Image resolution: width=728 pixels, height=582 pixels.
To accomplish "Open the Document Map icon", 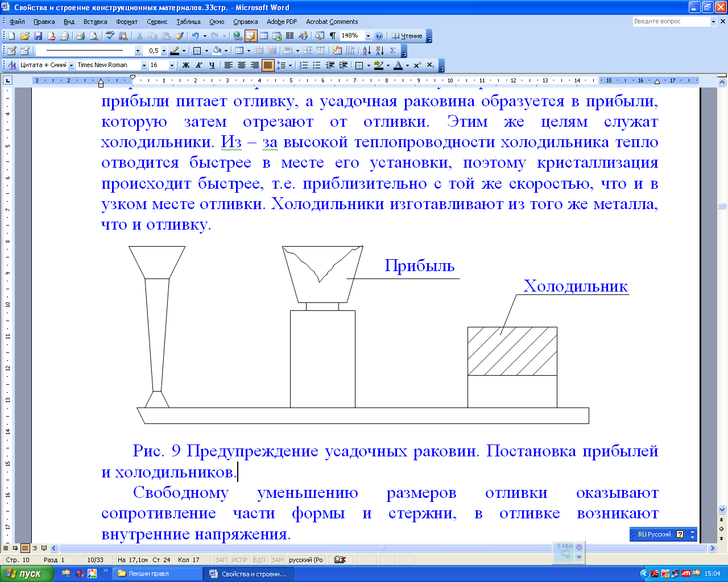I will (320, 36).
